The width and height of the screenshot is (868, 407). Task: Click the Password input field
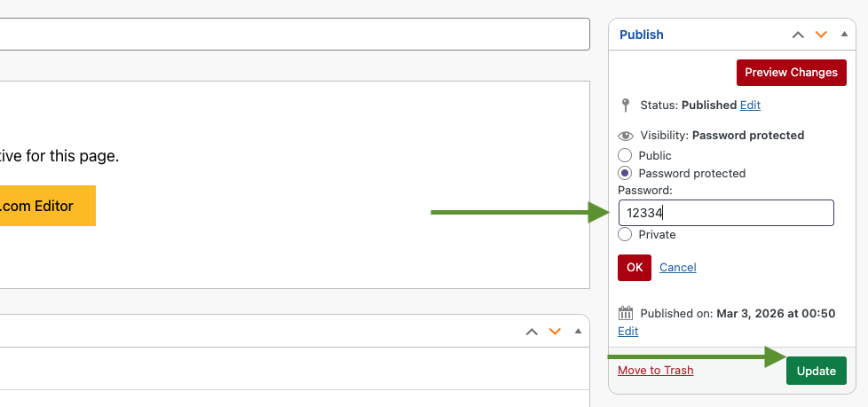pyautogui.click(x=725, y=213)
